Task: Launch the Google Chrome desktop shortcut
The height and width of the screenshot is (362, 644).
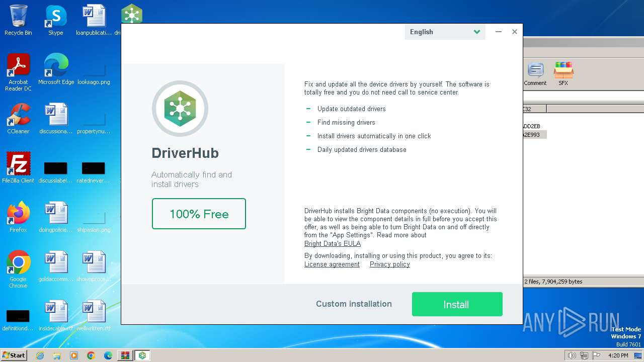Action: tap(18, 269)
